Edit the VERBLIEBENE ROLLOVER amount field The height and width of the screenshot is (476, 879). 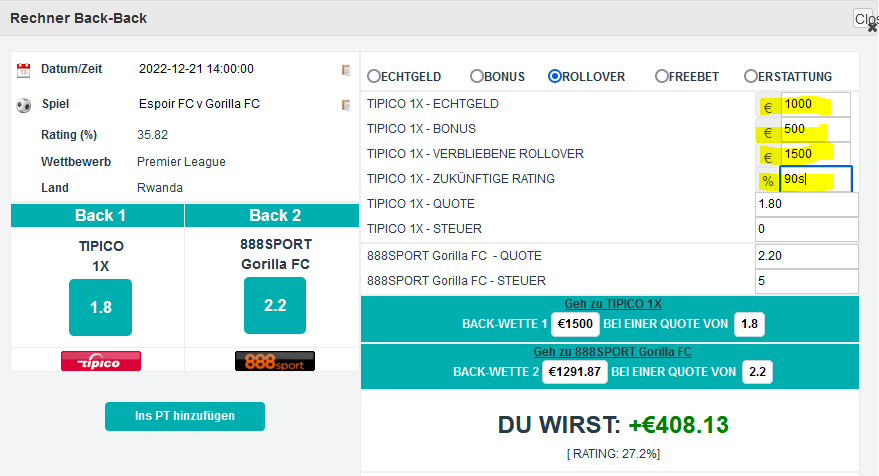(815, 154)
